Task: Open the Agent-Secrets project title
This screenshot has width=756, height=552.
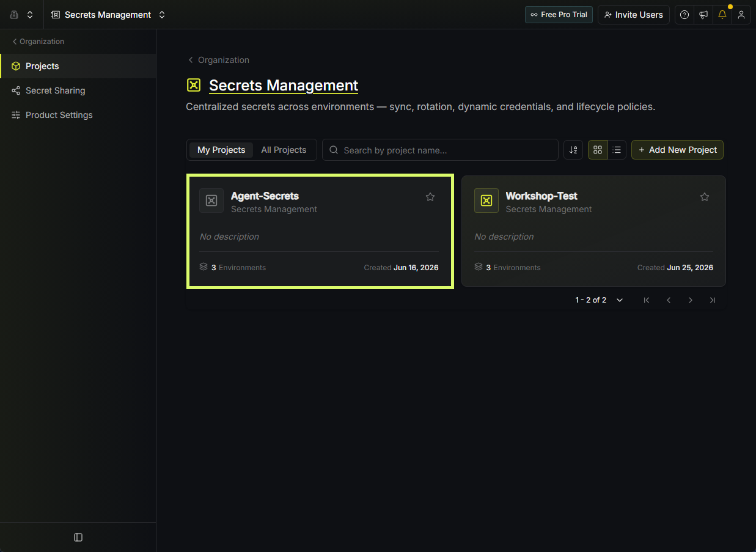Action: click(x=265, y=196)
